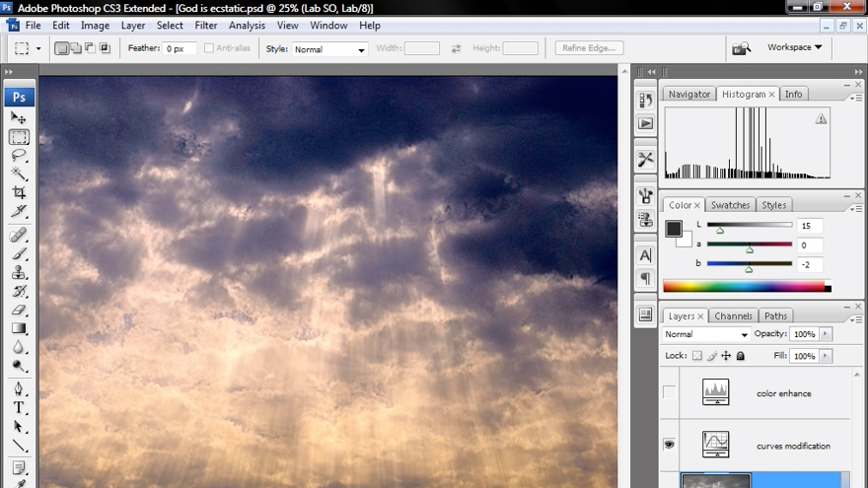Viewport: 868px width, 488px height.
Task: Switch to the Paths tab
Action: [775, 315]
